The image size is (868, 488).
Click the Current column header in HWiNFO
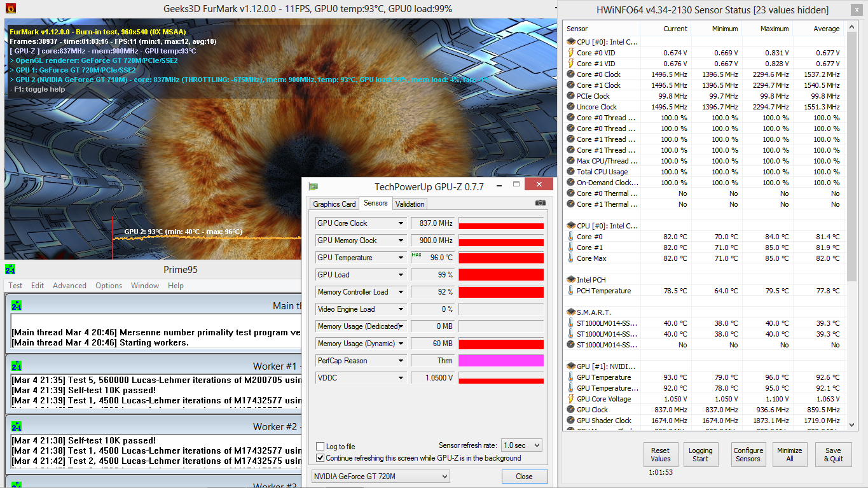pyautogui.click(x=665, y=29)
